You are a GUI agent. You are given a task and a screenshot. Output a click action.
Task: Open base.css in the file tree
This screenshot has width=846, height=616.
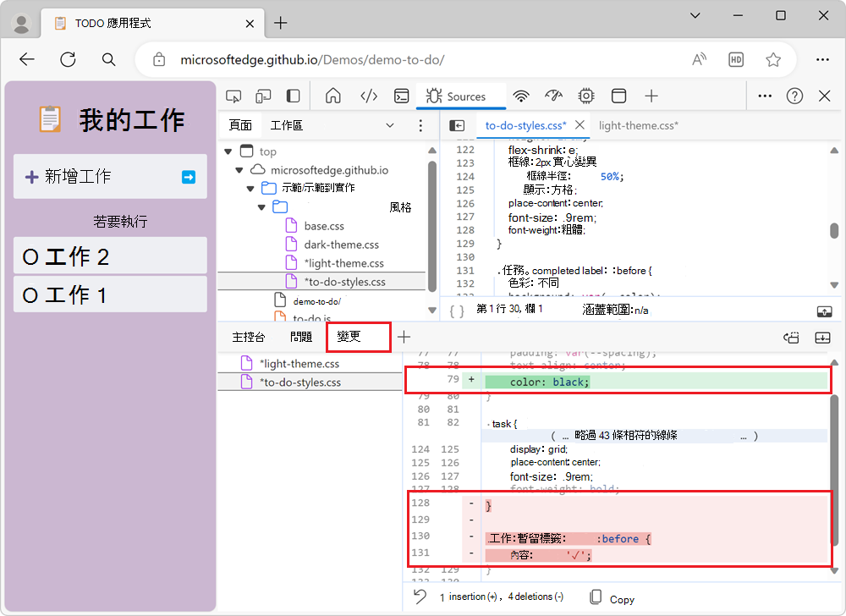click(x=324, y=226)
